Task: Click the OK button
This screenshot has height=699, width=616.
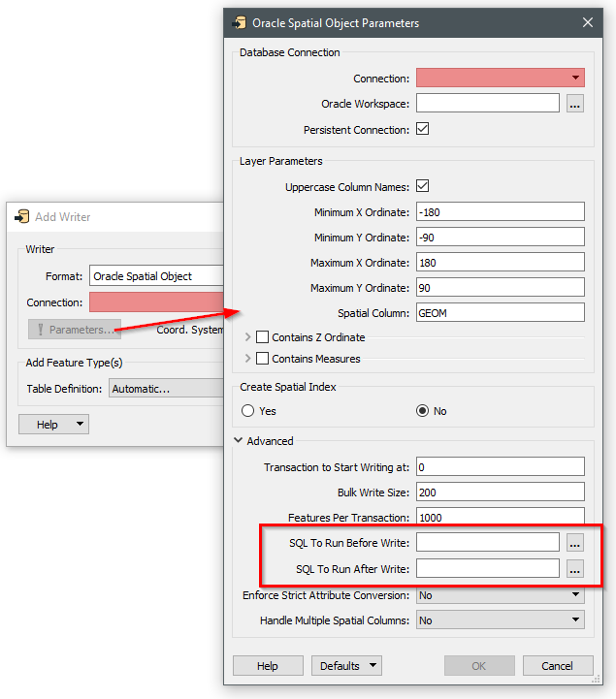Action: click(479, 666)
